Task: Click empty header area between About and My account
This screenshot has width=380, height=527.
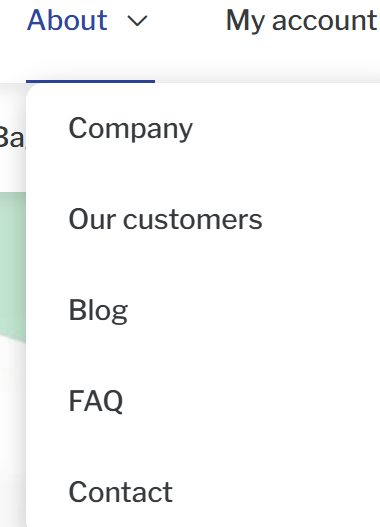Action: pos(186,21)
